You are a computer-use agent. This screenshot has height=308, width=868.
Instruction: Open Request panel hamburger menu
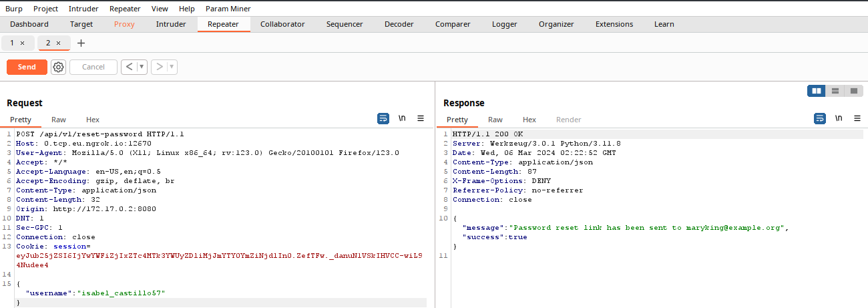(421, 118)
